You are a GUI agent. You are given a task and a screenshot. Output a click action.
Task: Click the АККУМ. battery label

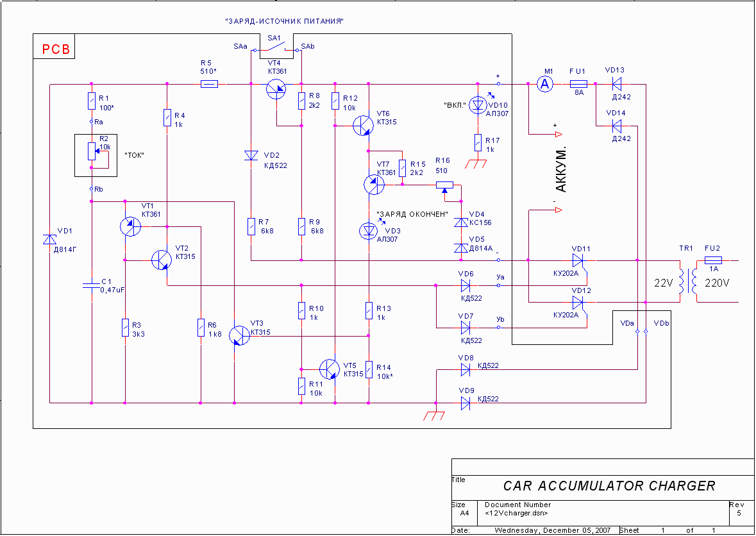560,169
